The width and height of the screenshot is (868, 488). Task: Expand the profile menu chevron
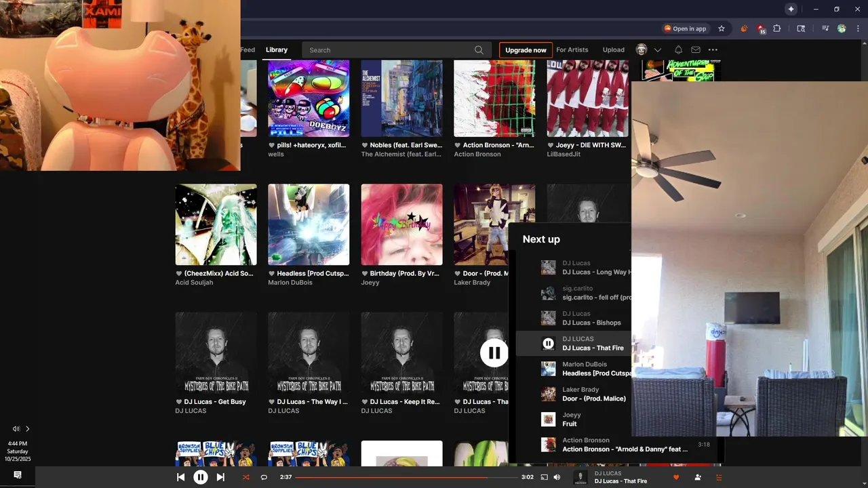(x=658, y=50)
